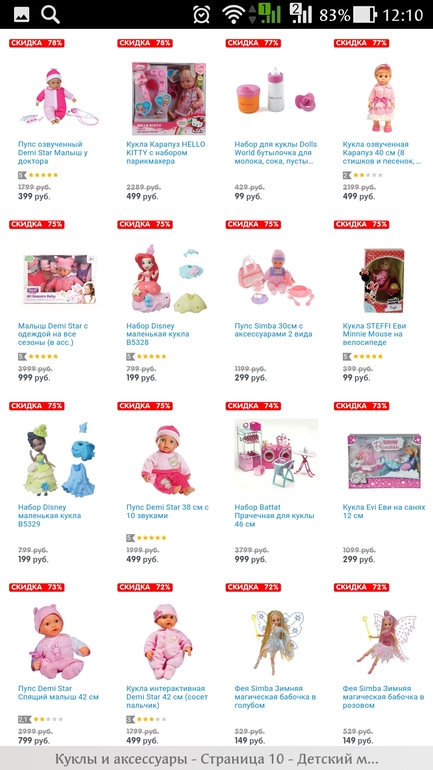Tap the image notification icon at top-left

point(21,15)
